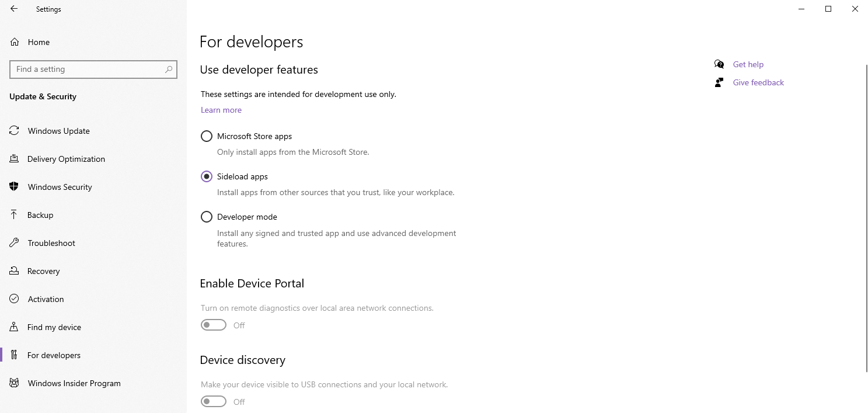
Task: Open Activation settings
Action: point(14,299)
